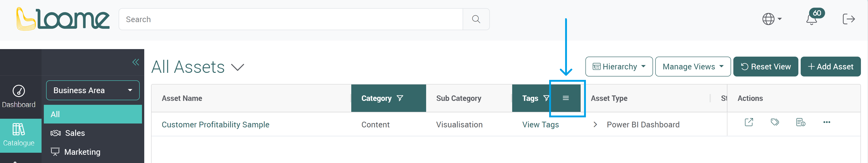Open the Customer Profitability Sample asset link

click(x=215, y=125)
